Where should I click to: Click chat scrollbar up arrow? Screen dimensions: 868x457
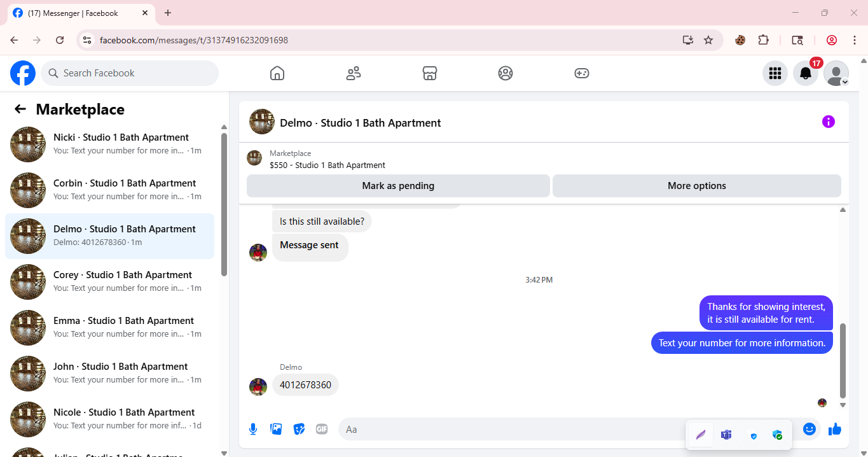[843, 209]
